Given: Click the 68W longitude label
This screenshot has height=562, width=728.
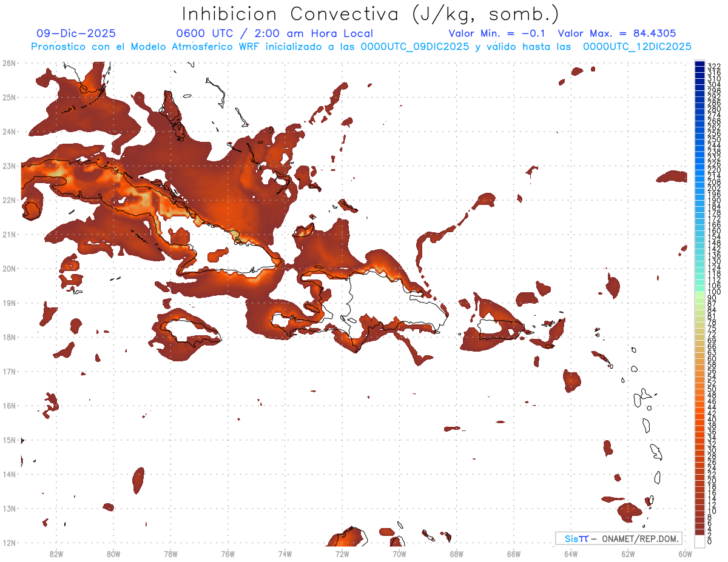Looking at the screenshot, I should pyautogui.click(x=457, y=554).
